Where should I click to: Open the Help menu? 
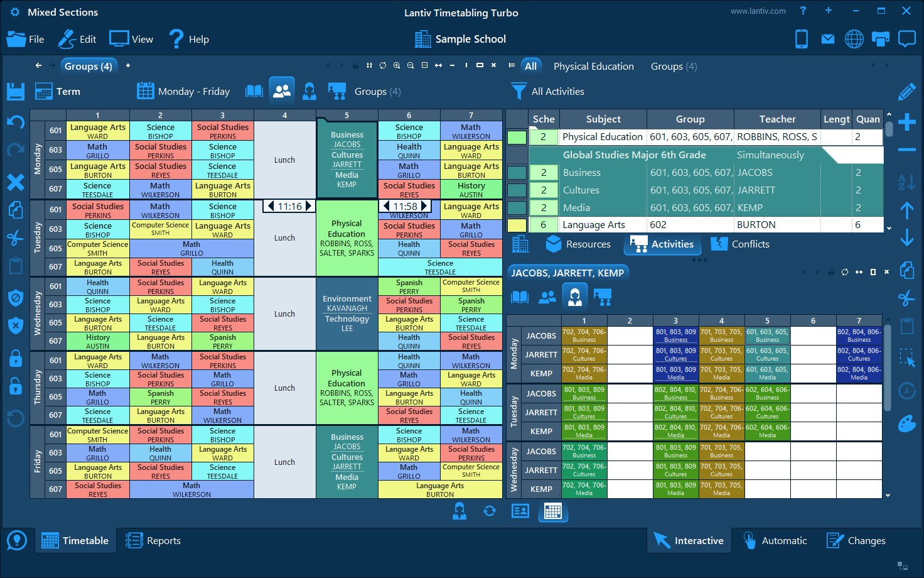tap(188, 39)
